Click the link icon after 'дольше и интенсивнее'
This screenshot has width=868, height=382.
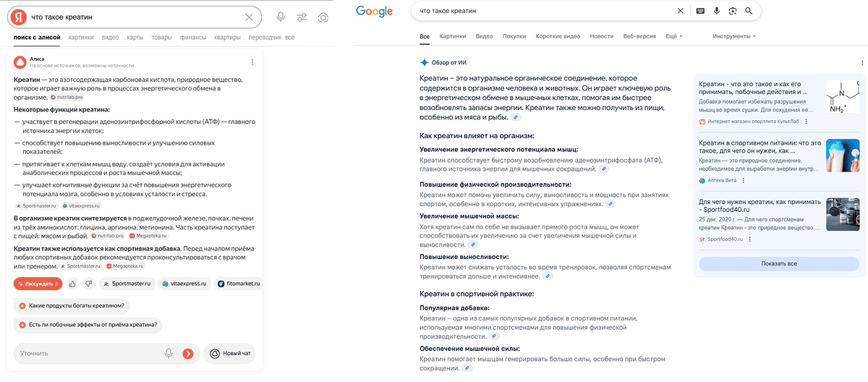click(548, 276)
